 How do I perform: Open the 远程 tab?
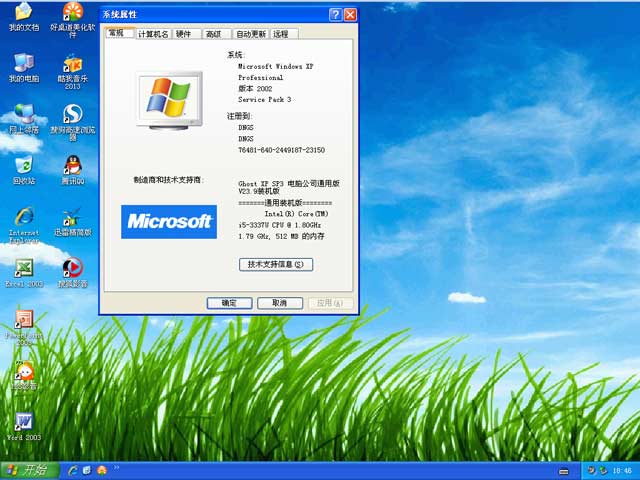pyautogui.click(x=284, y=34)
